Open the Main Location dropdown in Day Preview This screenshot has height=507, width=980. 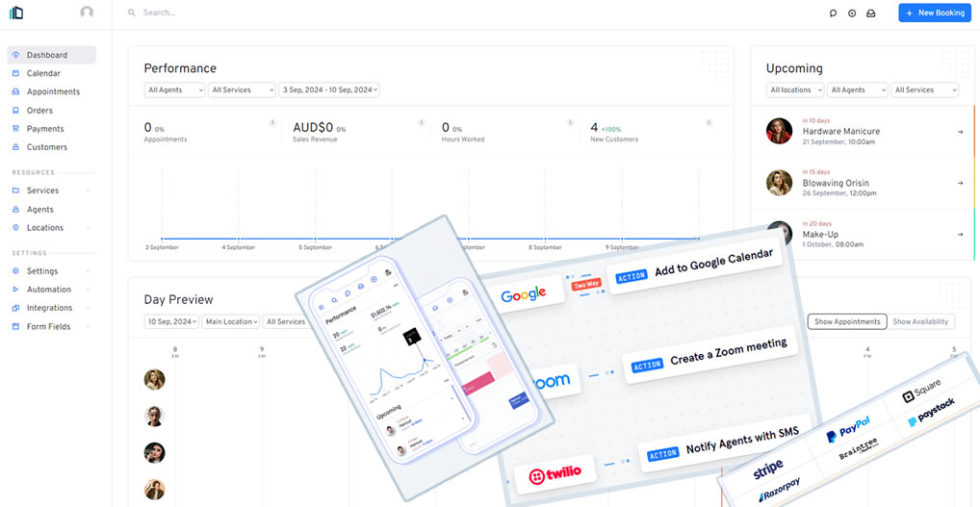point(231,321)
